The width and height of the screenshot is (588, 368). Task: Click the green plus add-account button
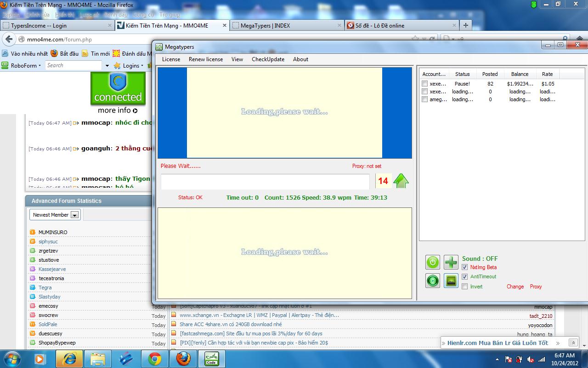tap(451, 262)
